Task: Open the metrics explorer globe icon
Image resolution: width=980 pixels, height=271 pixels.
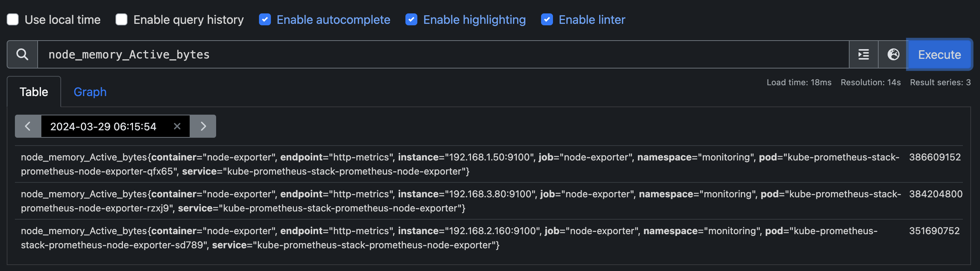Action: point(893,54)
